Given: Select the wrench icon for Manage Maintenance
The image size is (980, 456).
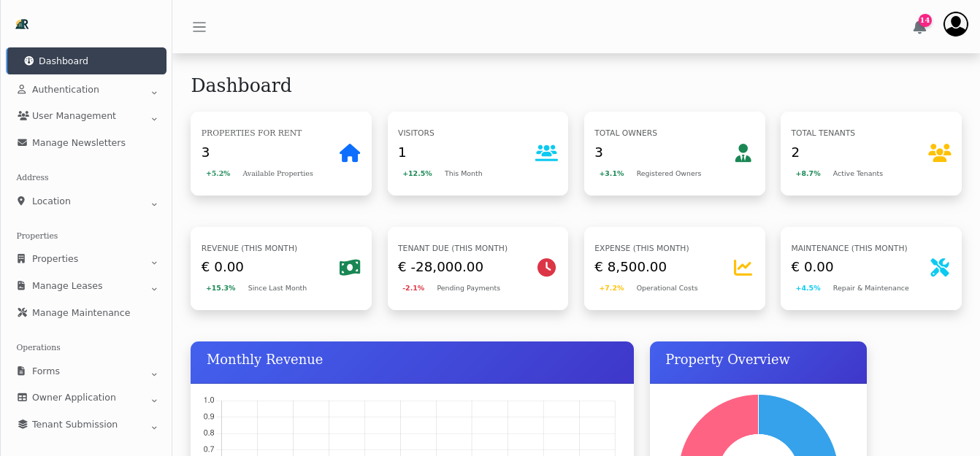Looking at the screenshot, I should 23,312.
